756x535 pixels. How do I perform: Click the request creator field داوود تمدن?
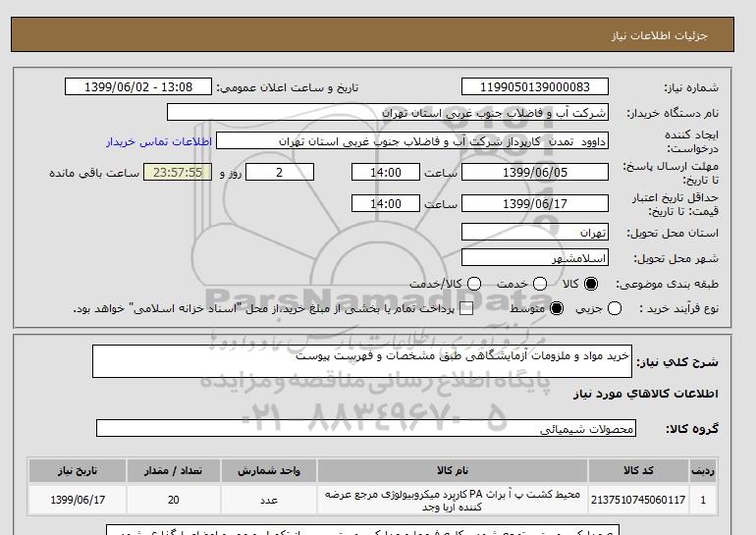pos(412,141)
